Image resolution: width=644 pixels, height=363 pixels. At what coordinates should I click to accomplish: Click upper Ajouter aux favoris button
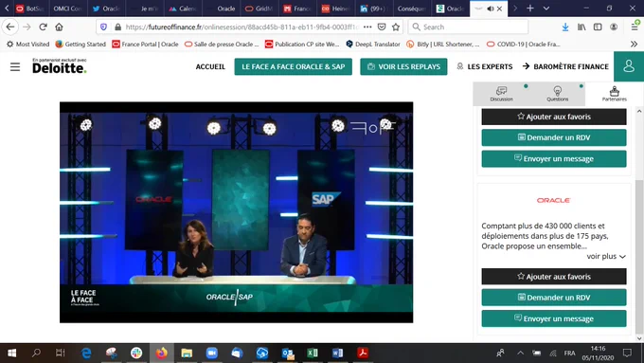(554, 117)
